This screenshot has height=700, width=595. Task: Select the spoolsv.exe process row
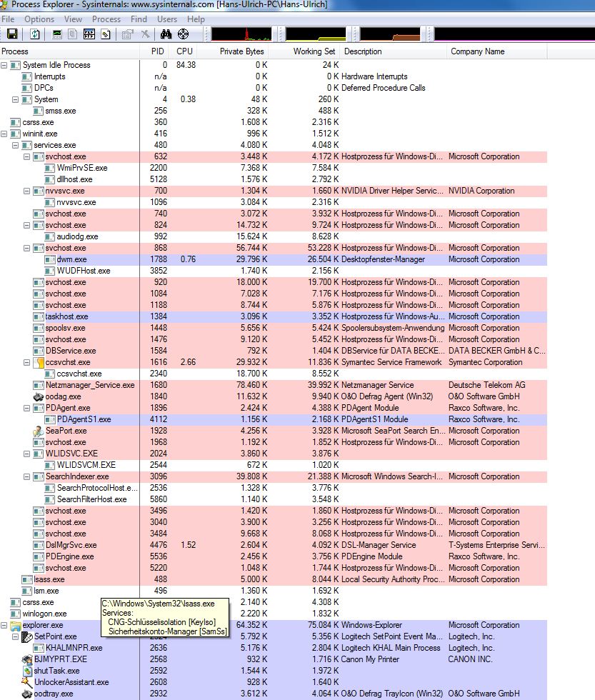click(x=274, y=328)
